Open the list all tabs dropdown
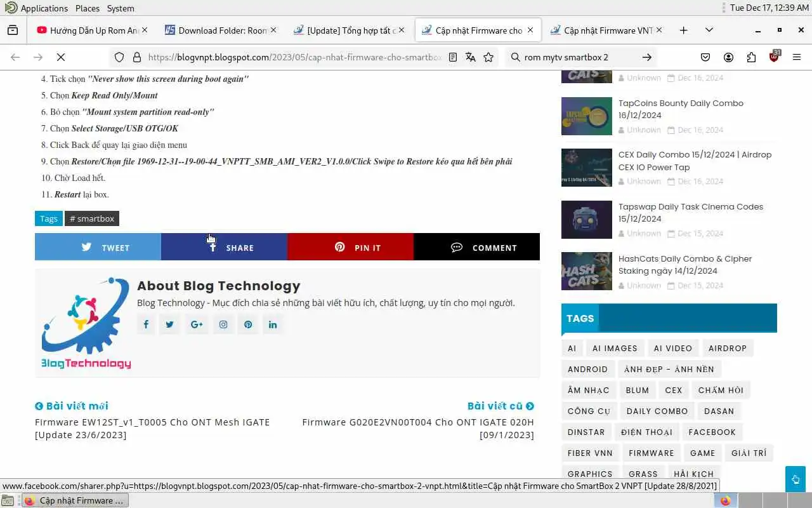Image resolution: width=812 pixels, height=508 pixels. [709, 30]
